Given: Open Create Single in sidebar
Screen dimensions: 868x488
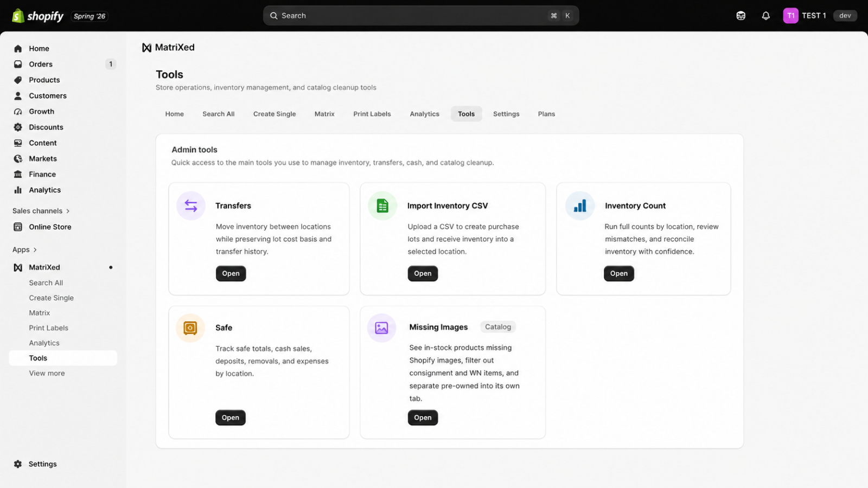Looking at the screenshot, I should pyautogui.click(x=52, y=298).
